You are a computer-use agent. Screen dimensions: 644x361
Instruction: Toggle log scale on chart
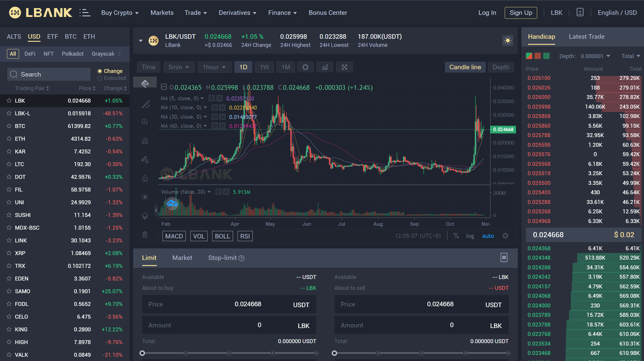pos(470,236)
